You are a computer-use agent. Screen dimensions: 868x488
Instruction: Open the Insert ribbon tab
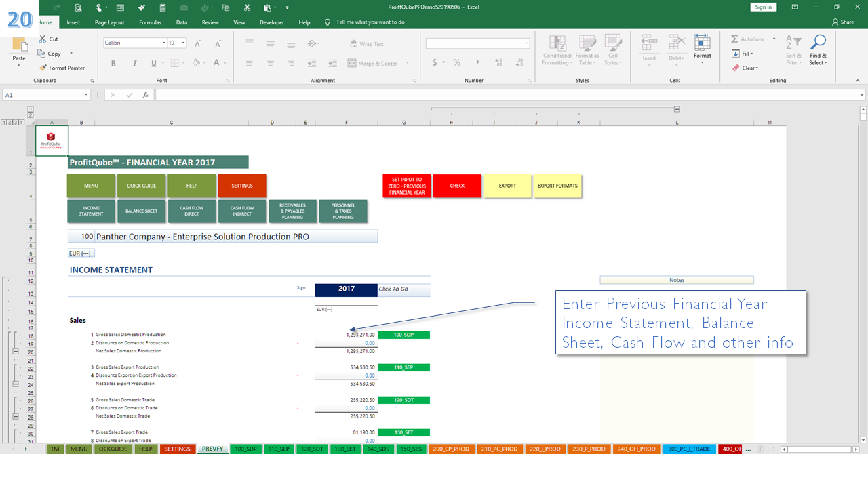pos(73,22)
